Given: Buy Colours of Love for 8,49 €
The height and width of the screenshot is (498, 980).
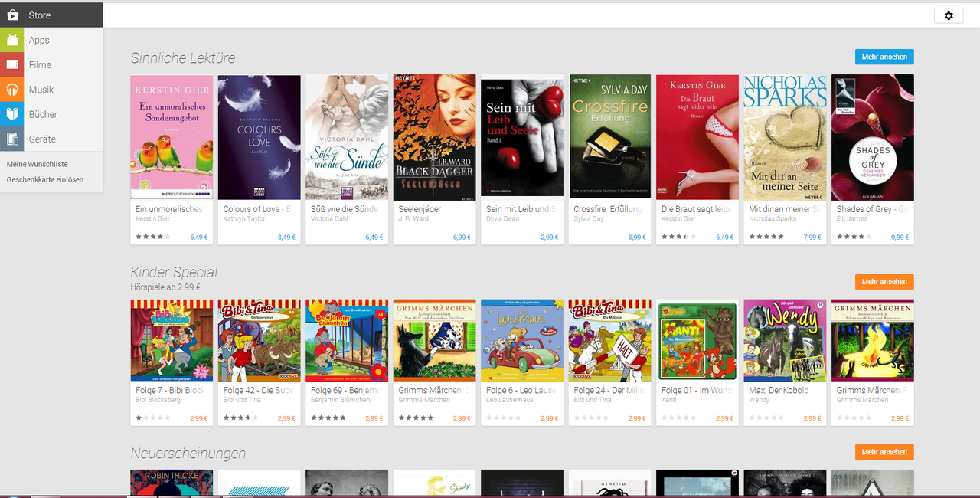Looking at the screenshot, I should (286, 238).
